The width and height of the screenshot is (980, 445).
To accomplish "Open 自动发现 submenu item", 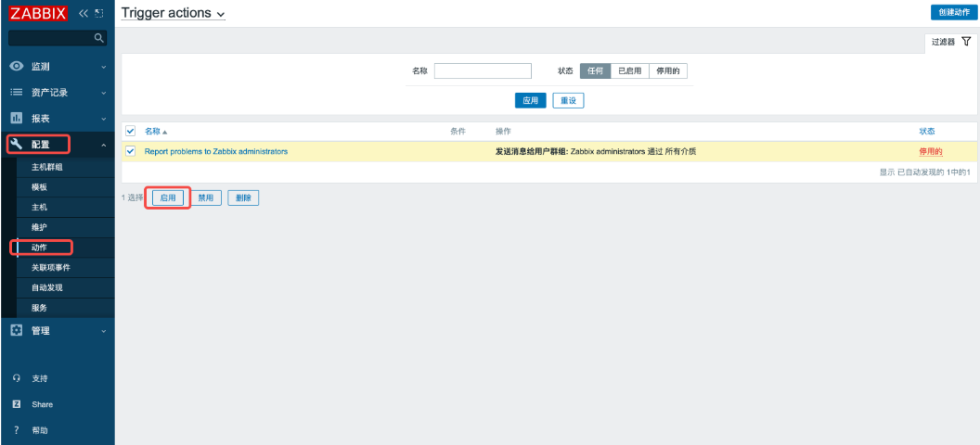I will coord(47,287).
